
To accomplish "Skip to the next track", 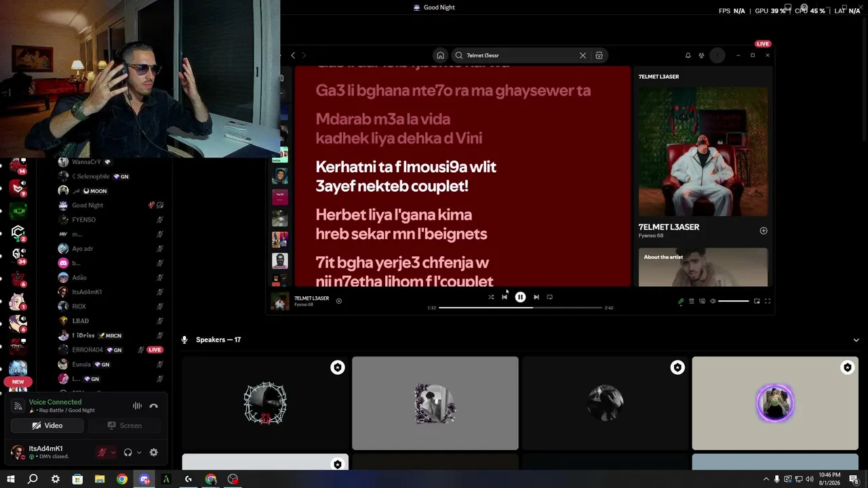I will [x=536, y=297].
